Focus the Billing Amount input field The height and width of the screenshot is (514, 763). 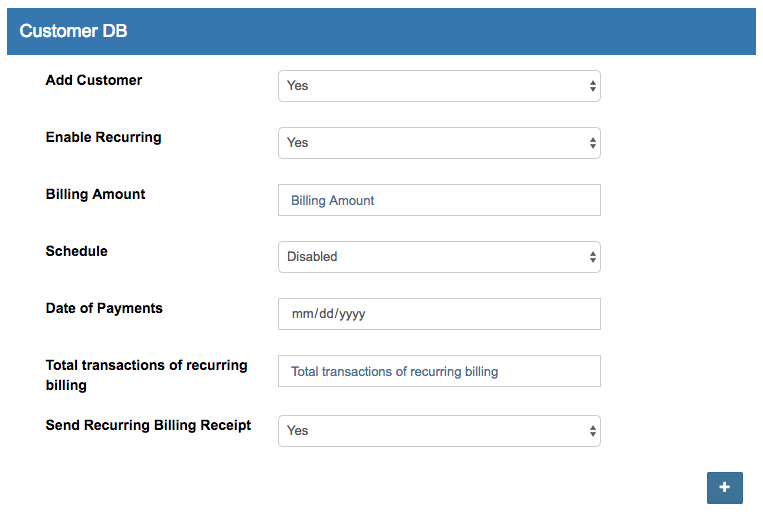439,200
